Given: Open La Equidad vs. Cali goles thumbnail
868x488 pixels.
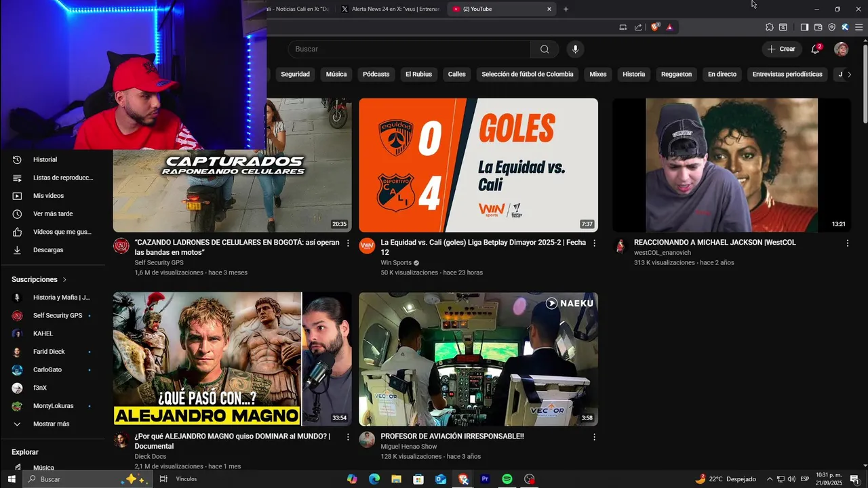Looking at the screenshot, I should pyautogui.click(x=478, y=165).
